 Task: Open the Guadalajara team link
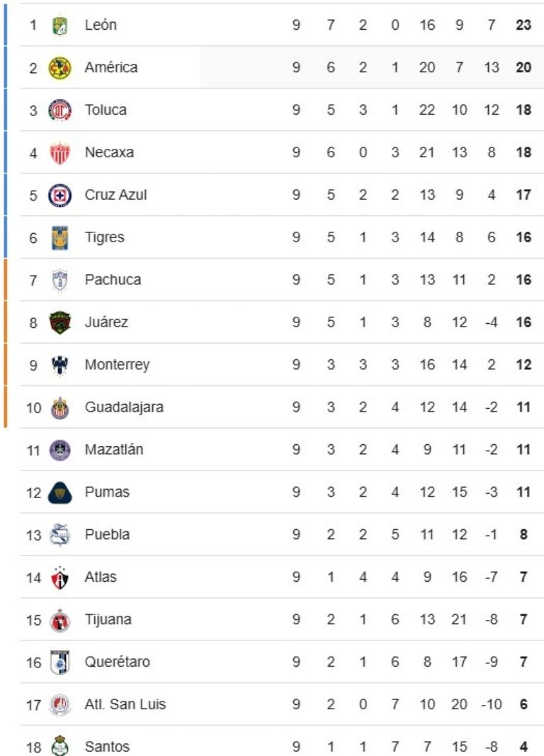[x=124, y=407]
